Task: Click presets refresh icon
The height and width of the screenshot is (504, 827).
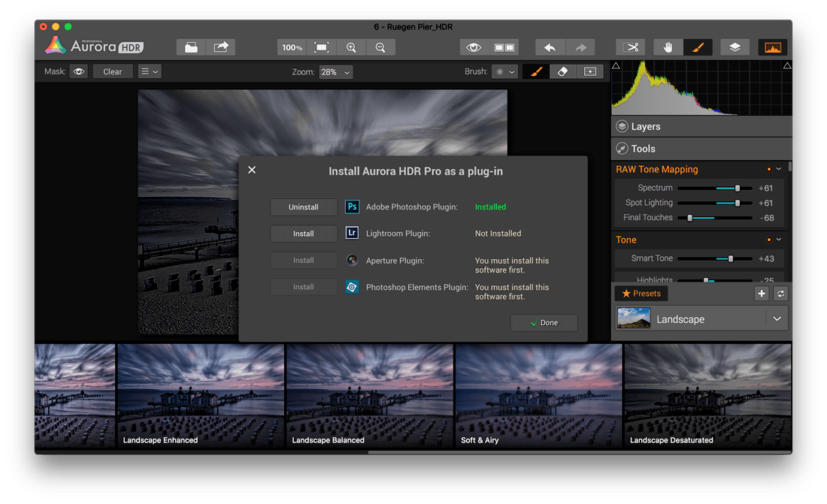Action: (780, 294)
